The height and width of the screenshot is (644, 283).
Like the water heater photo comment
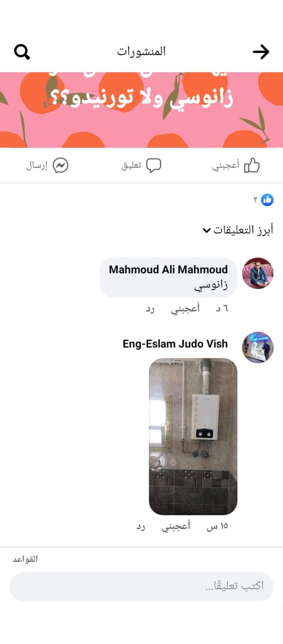click(x=176, y=527)
